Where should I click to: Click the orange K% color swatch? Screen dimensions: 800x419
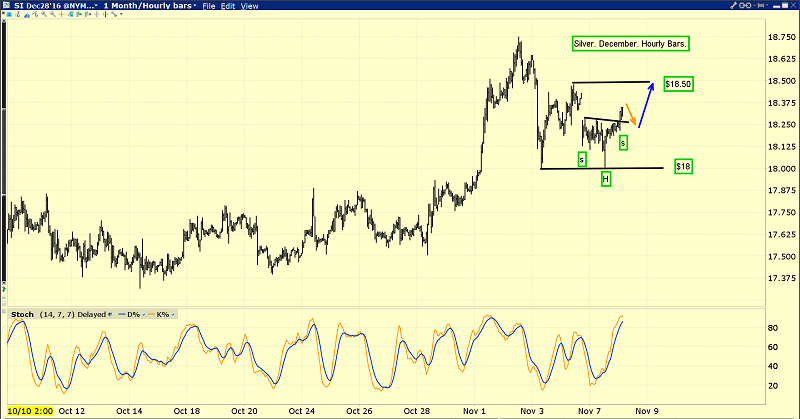coord(152,314)
